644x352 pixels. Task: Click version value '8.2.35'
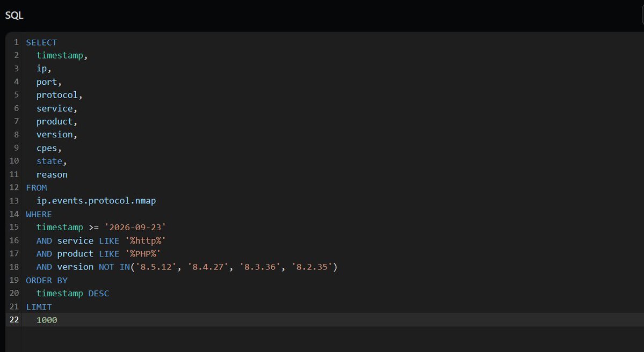coord(312,267)
